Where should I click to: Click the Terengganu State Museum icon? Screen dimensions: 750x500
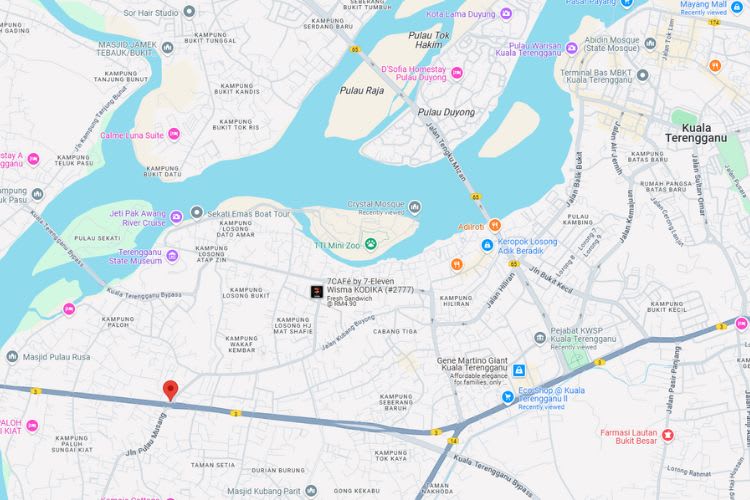click(172, 256)
